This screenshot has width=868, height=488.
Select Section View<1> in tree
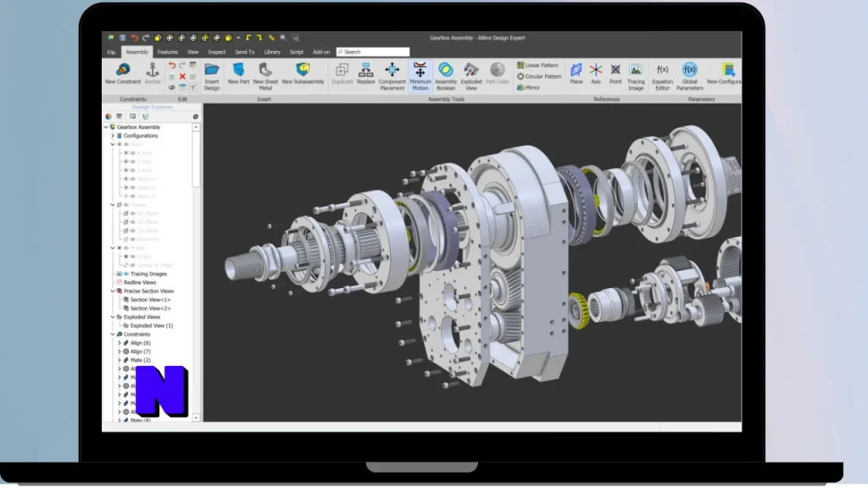tap(150, 300)
